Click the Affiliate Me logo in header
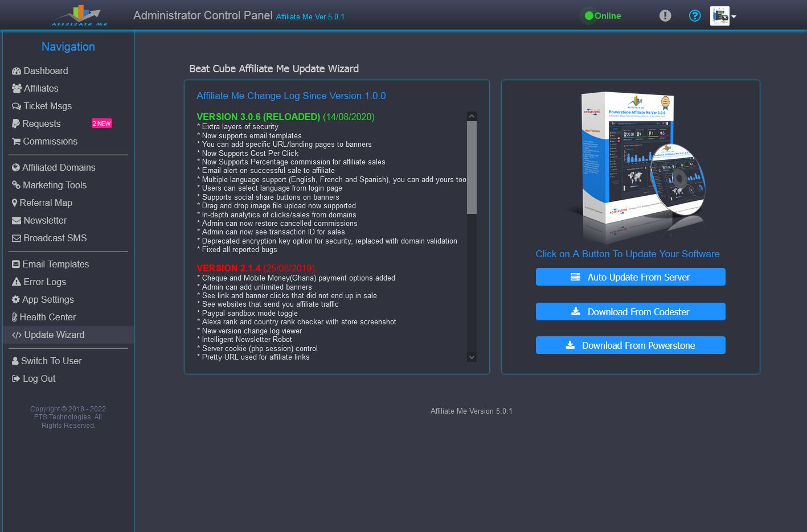Image resolution: width=807 pixels, height=532 pixels. (x=80, y=15)
